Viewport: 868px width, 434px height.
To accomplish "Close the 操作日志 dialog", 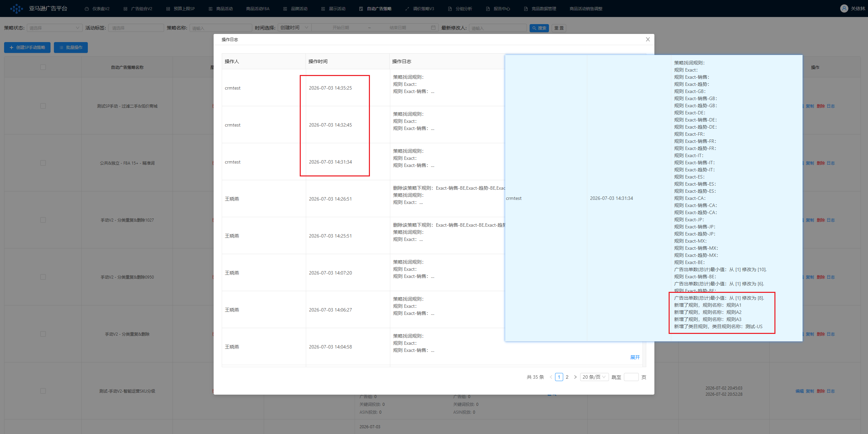I will pyautogui.click(x=648, y=39).
